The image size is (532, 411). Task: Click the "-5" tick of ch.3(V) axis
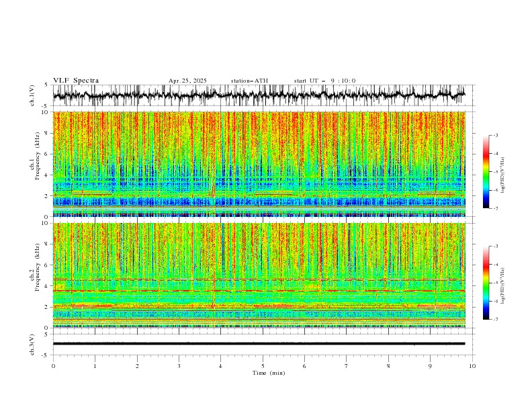click(x=46, y=355)
